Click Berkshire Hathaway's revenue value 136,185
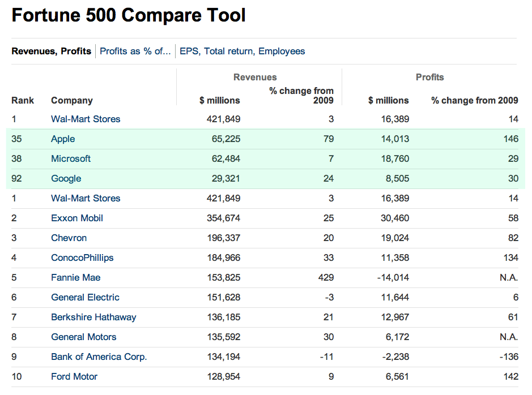 (224, 317)
